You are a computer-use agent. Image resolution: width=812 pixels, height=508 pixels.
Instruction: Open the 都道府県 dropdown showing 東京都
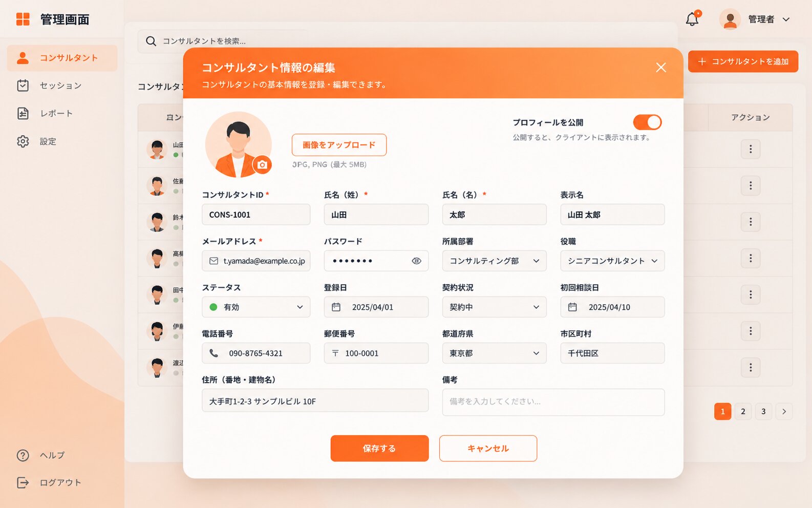(495, 353)
